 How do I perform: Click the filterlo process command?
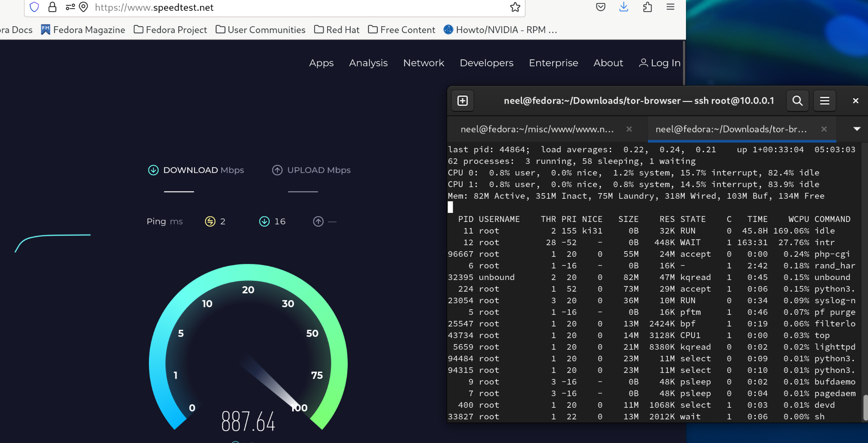[835, 324]
